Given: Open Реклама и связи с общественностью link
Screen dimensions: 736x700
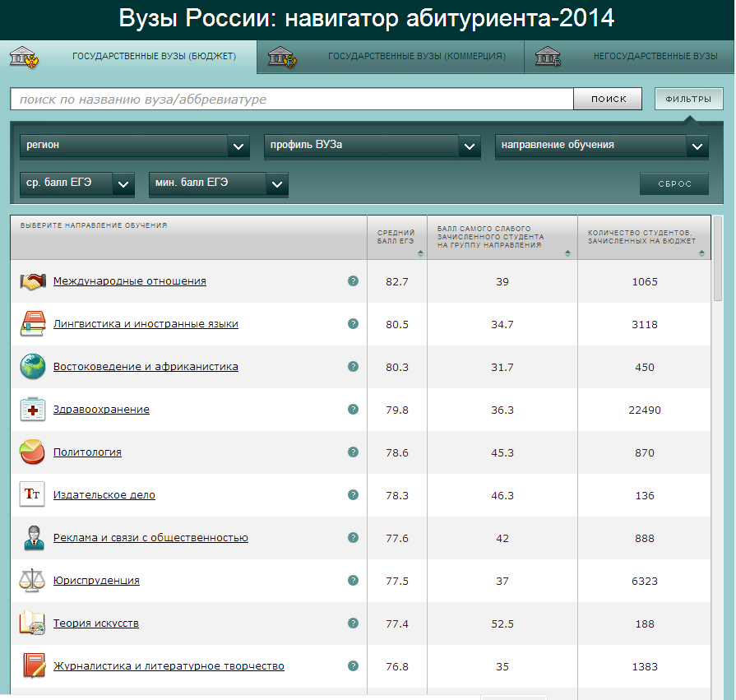Looking at the screenshot, I should point(150,538).
